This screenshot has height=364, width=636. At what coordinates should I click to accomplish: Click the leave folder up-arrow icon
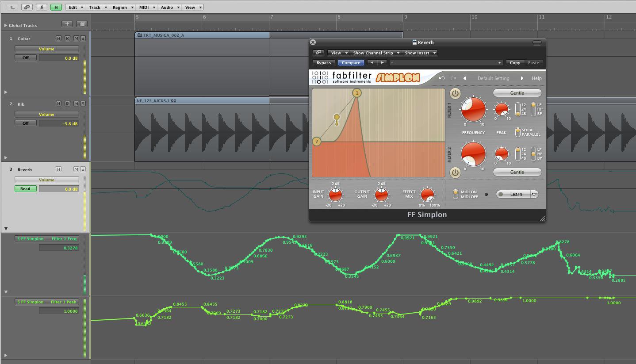[12, 7]
